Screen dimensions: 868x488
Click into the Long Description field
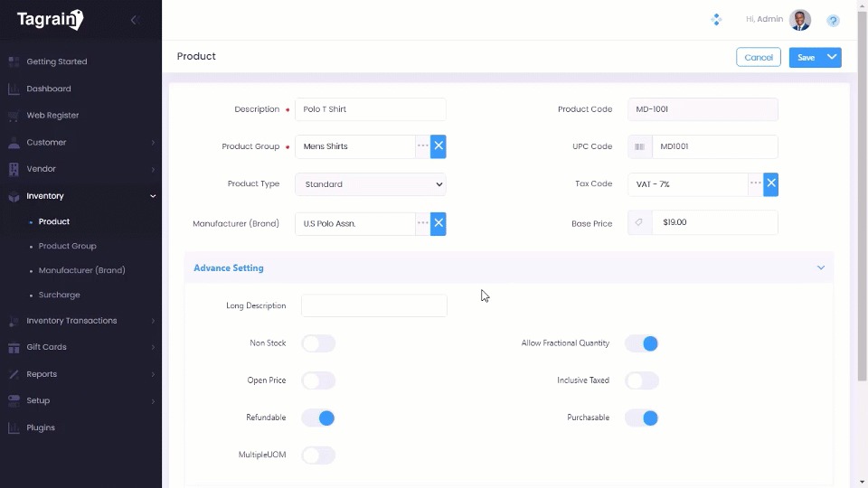click(x=373, y=305)
